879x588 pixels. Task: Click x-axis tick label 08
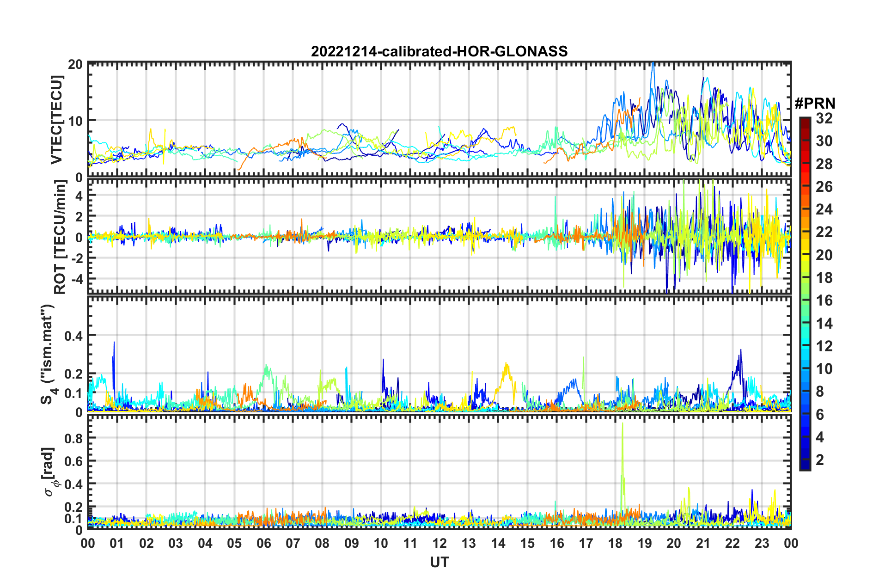[322, 543]
